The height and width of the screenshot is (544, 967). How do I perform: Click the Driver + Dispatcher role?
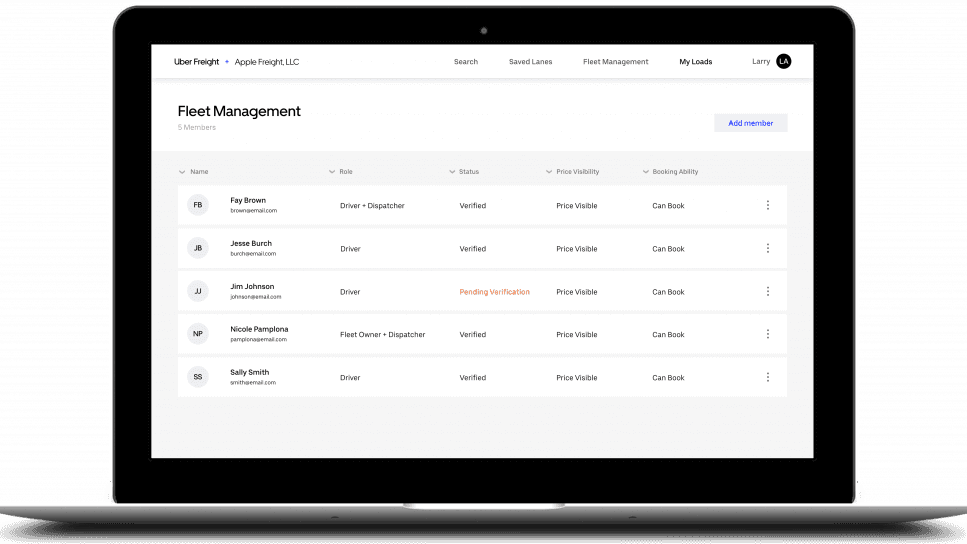[372, 206]
